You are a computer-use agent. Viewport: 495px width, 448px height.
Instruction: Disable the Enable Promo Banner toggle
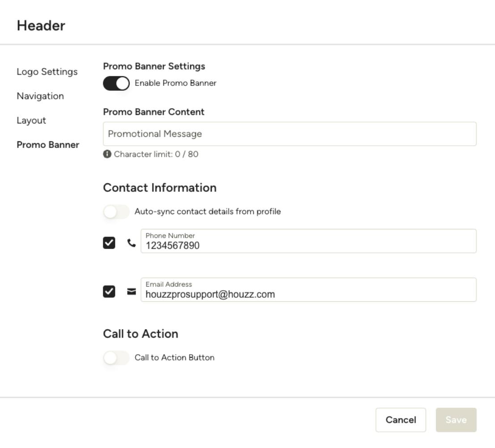click(116, 84)
